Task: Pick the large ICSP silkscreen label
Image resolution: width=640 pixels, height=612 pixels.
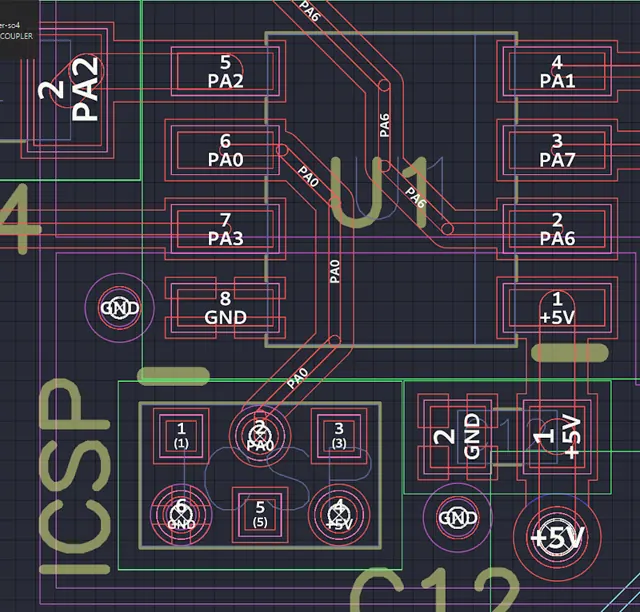Action: tap(75, 476)
